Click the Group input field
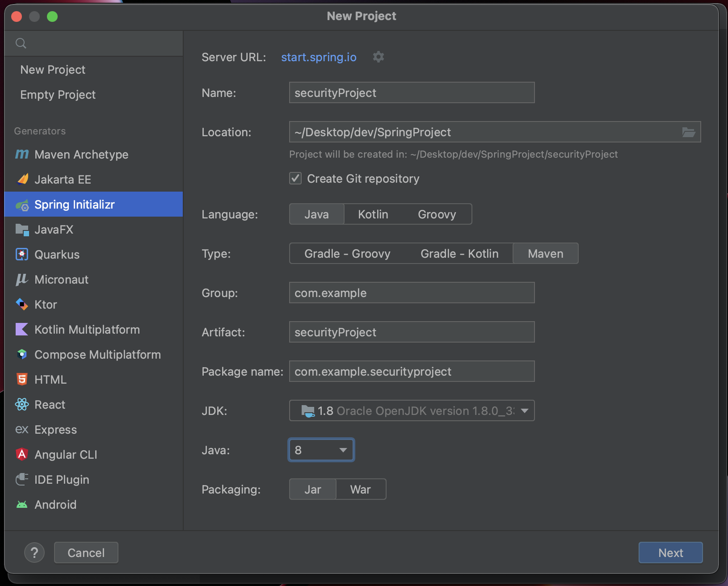Screen dimensions: 728x586 412,293
